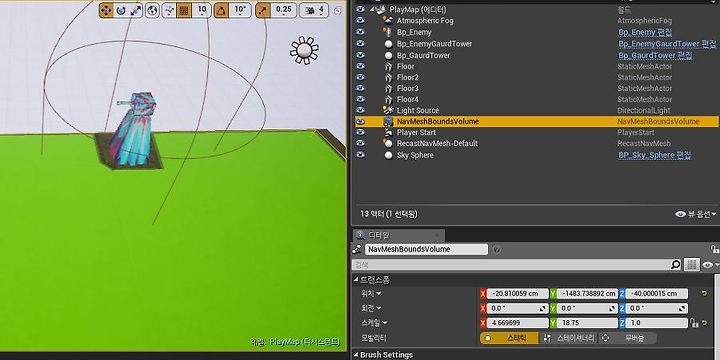Toggle grid snapping icon
Screen dimensions: 720x360
pos(184,10)
